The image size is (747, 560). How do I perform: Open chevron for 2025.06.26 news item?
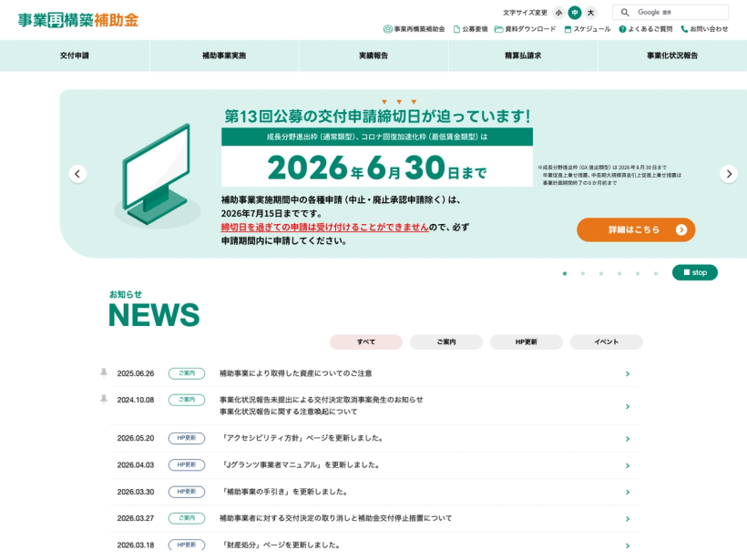(628, 374)
